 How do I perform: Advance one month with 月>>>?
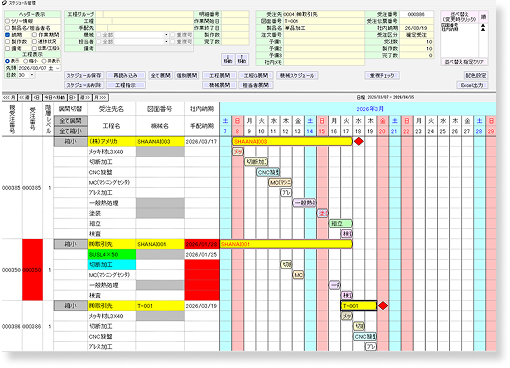point(100,98)
